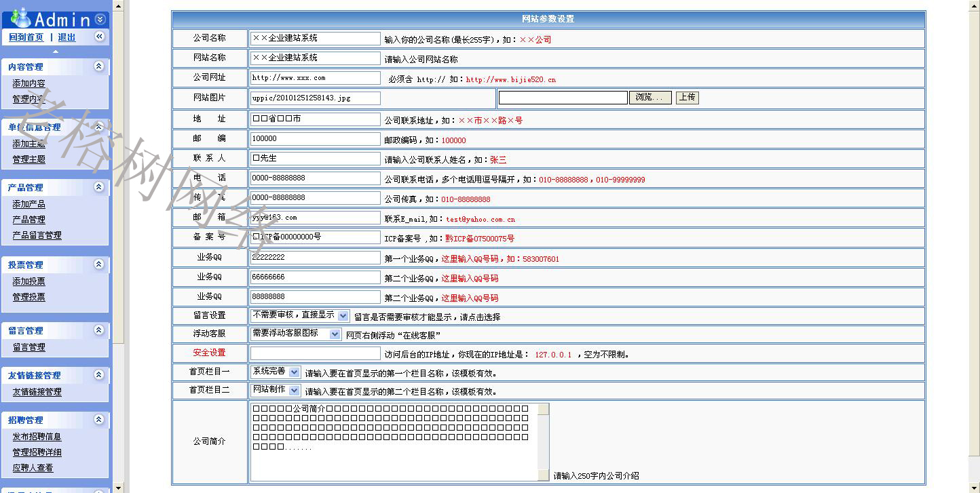Focus the 联系人 input field
Screen dimensions: 980x493
[x=315, y=159]
